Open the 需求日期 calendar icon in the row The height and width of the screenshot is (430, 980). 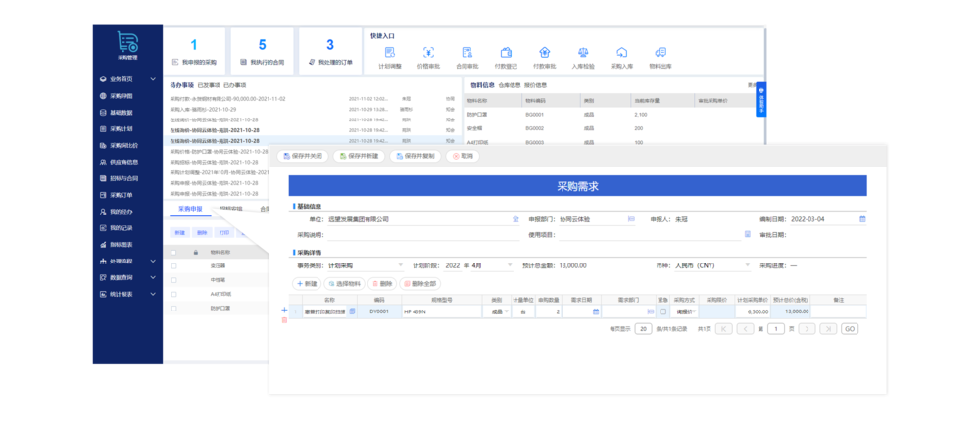[596, 311]
